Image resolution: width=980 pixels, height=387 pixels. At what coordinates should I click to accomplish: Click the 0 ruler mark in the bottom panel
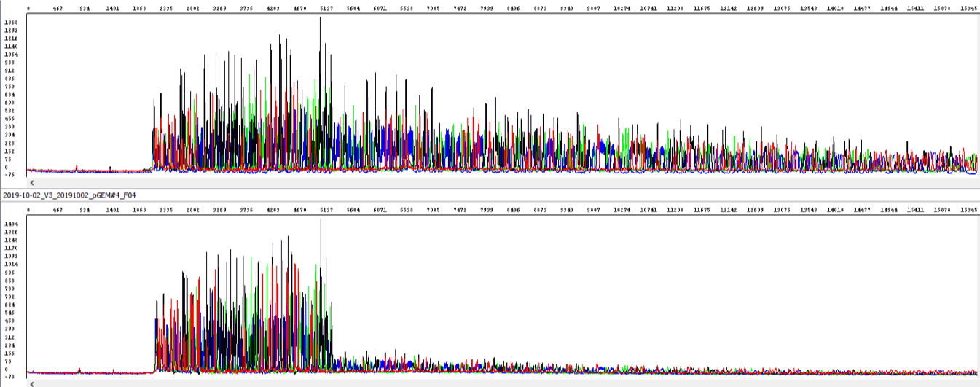(x=28, y=210)
